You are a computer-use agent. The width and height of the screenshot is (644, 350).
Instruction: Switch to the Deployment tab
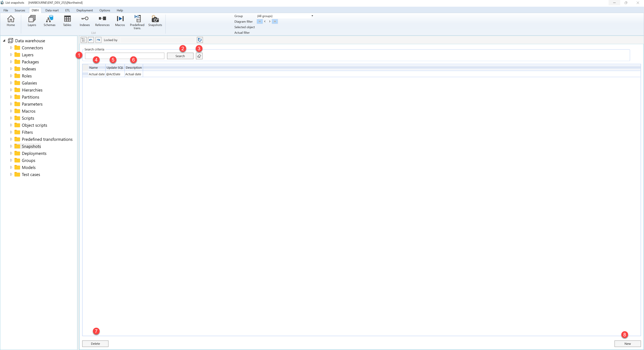[85, 10]
